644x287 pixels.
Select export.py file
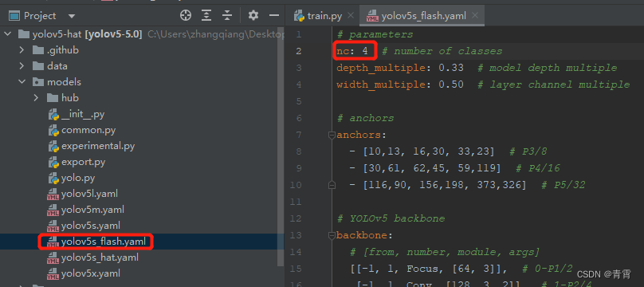coord(84,162)
